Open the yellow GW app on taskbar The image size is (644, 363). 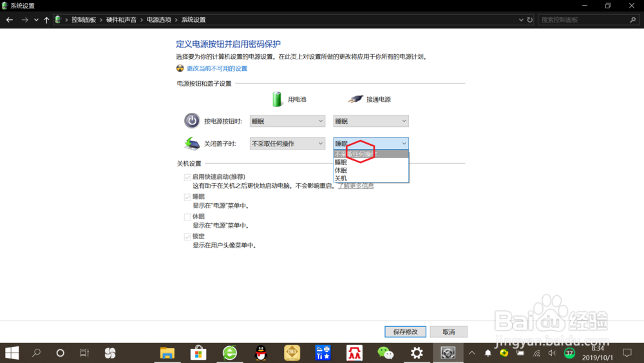point(292,353)
